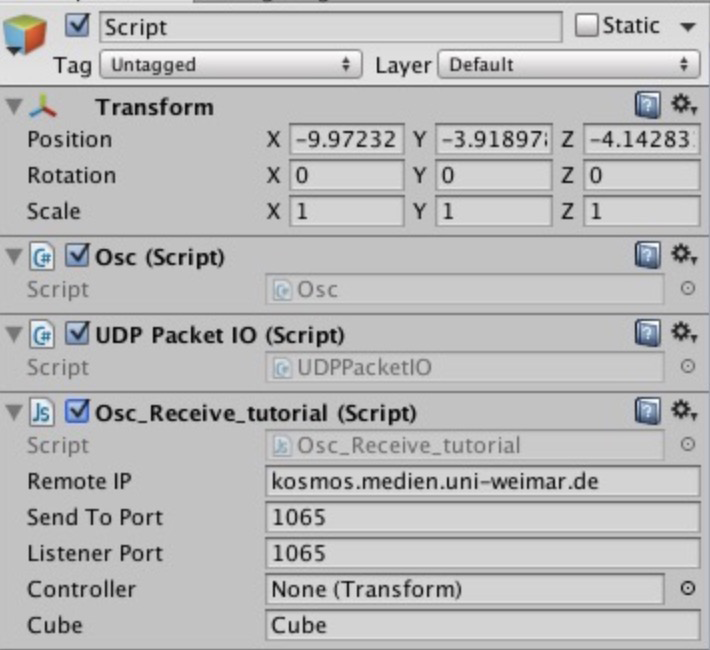Open the Transform component help icon
710x650 pixels.
(647, 104)
